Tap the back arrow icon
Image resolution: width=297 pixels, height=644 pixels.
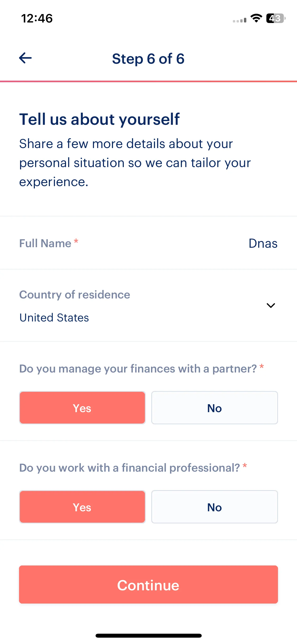[x=25, y=58]
